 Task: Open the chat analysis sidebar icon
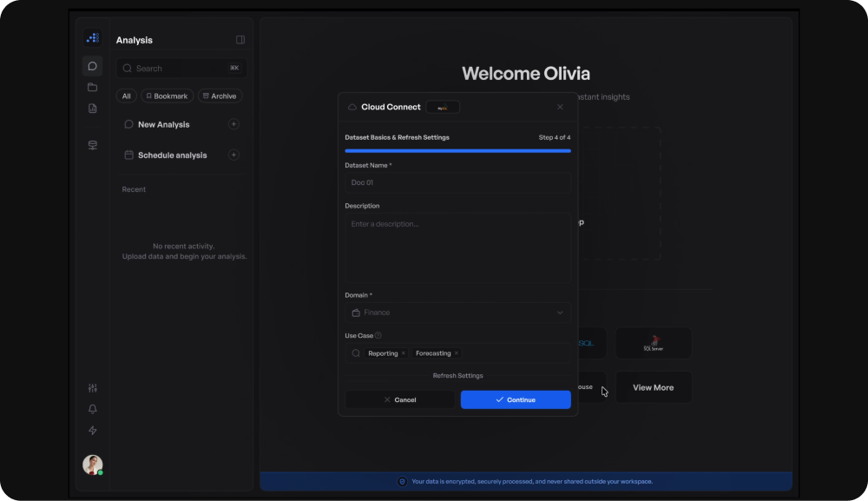pos(93,67)
